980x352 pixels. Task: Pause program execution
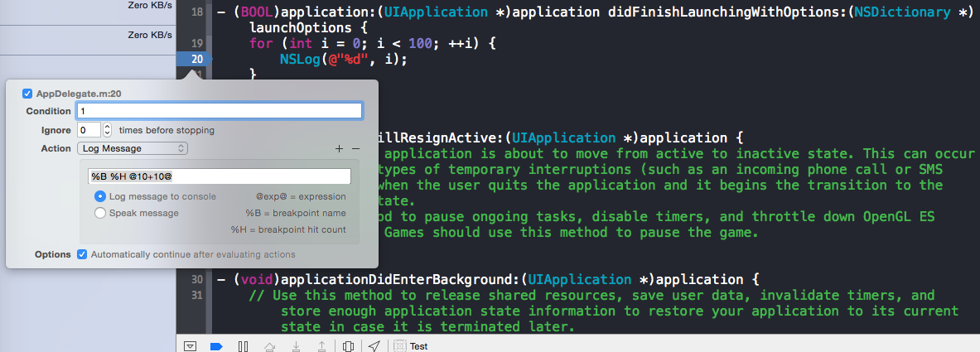(244, 345)
